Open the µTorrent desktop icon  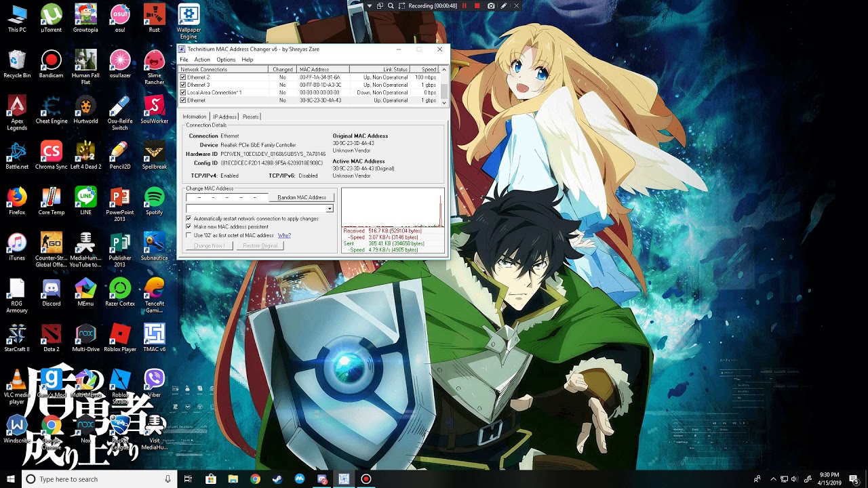tap(52, 18)
